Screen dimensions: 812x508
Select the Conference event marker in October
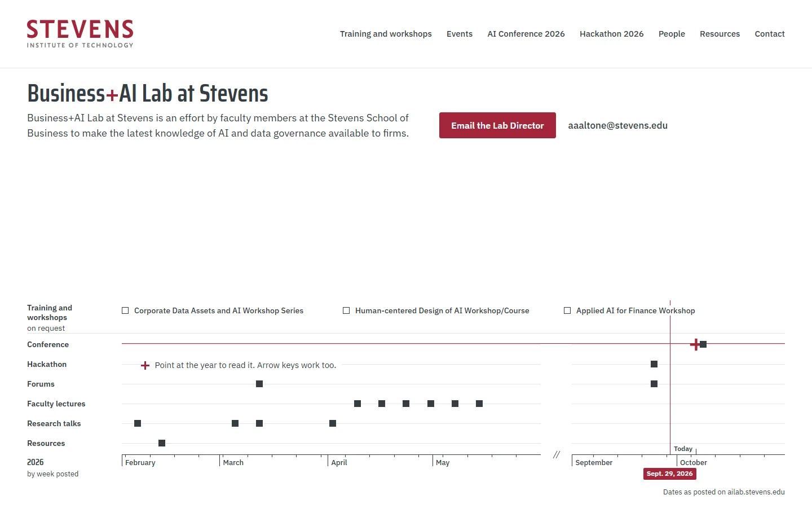pyautogui.click(x=703, y=344)
